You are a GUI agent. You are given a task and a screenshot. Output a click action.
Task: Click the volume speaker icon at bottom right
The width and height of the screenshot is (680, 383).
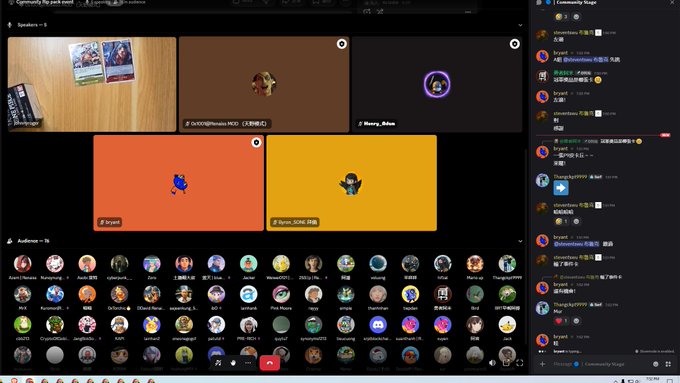[492, 363]
